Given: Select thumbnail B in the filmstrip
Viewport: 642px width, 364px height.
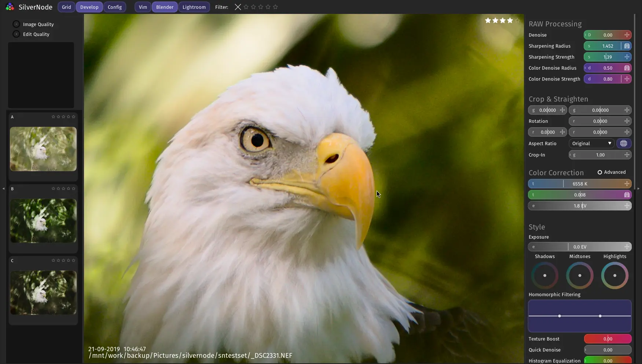Looking at the screenshot, I should coord(43,221).
